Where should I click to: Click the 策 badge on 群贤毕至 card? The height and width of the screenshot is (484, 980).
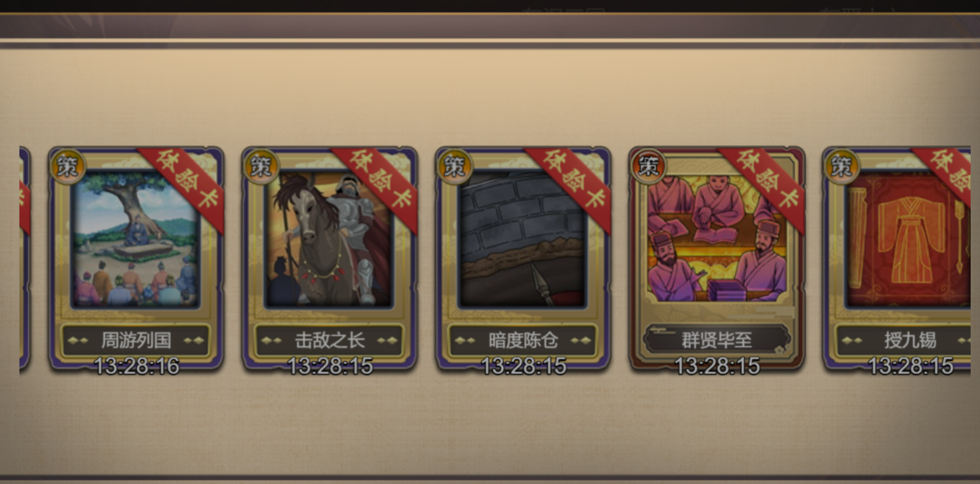(648, 166)
